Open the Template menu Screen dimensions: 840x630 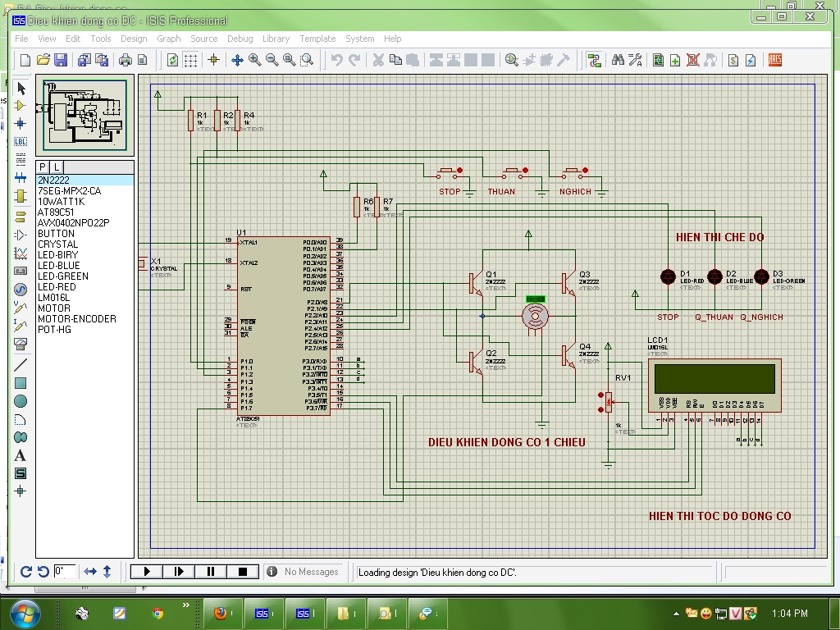click(x=317, y=39)
